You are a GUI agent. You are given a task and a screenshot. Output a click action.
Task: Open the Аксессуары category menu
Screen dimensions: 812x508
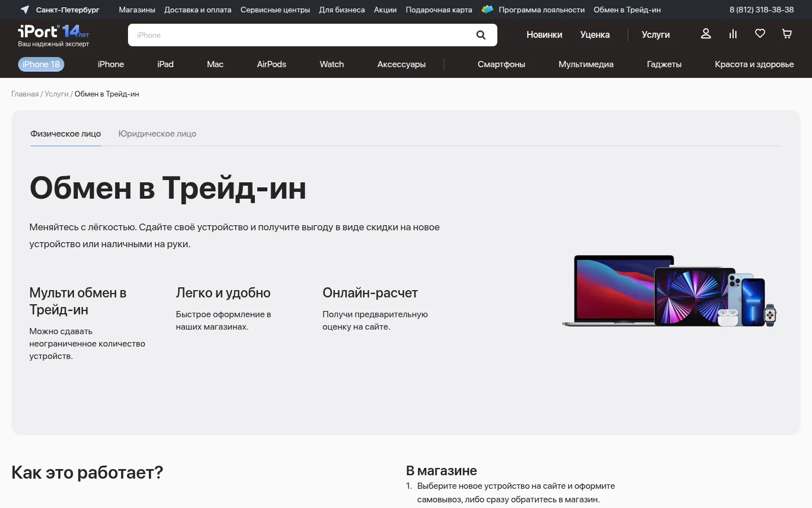(x=401, y=64)
